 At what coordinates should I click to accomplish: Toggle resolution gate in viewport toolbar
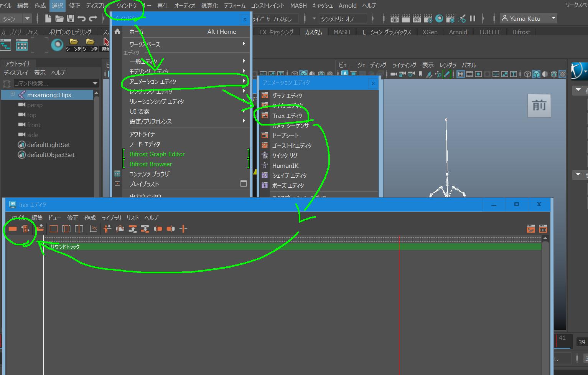(x=478, y=74)
